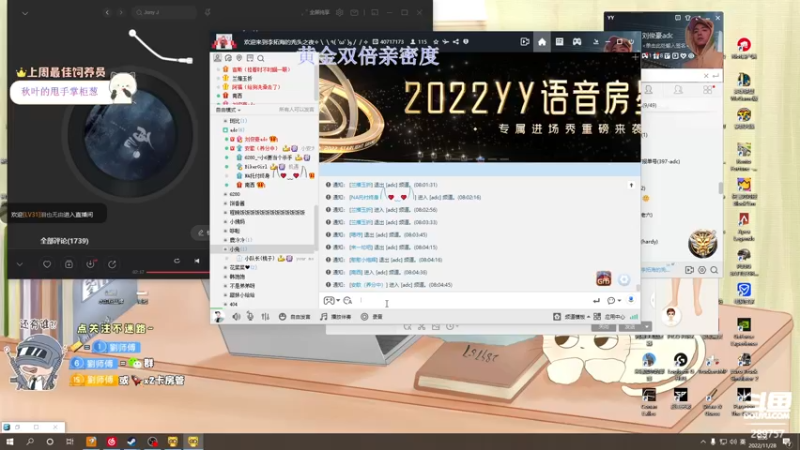
Task: Click the GM game icon in chat area
Action: [x=604, y=279]
